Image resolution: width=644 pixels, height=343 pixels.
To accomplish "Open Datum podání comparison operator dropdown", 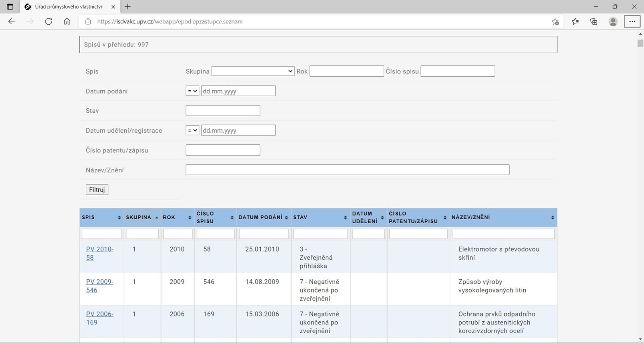I will coord(192,91).
